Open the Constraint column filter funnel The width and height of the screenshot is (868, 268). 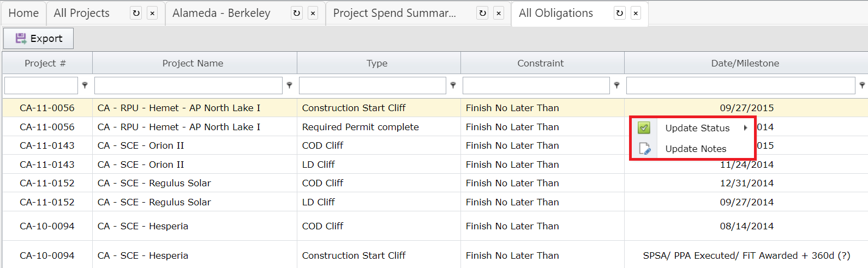click(x=616, y=85)
